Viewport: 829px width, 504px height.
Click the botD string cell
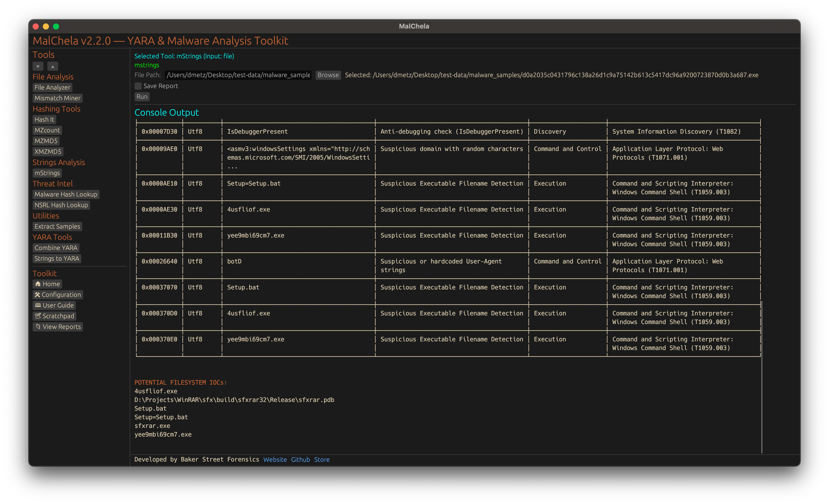point(234,261)
